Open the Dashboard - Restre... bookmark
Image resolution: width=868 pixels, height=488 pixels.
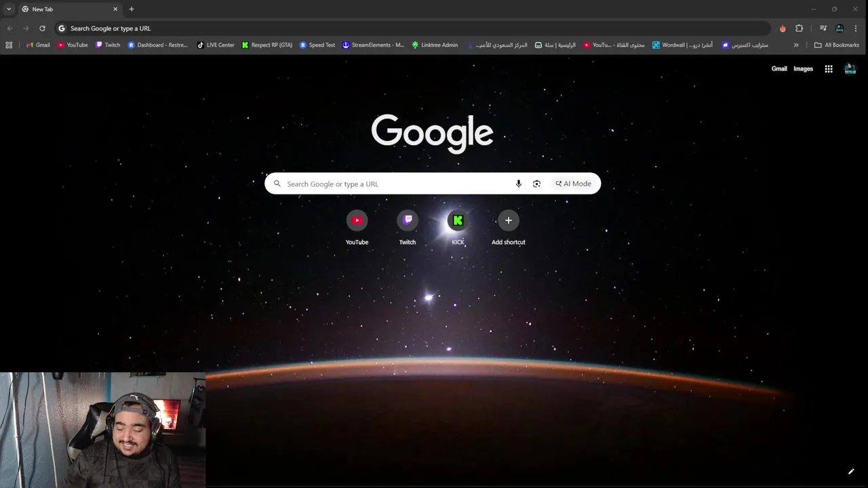tap(157, 45)
